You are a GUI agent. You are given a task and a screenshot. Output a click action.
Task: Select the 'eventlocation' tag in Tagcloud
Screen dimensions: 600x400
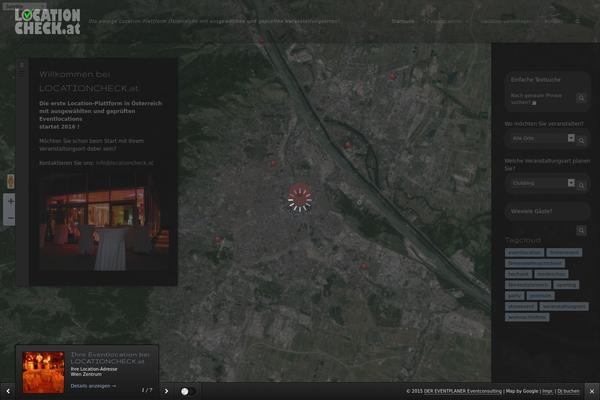point(524,252)
